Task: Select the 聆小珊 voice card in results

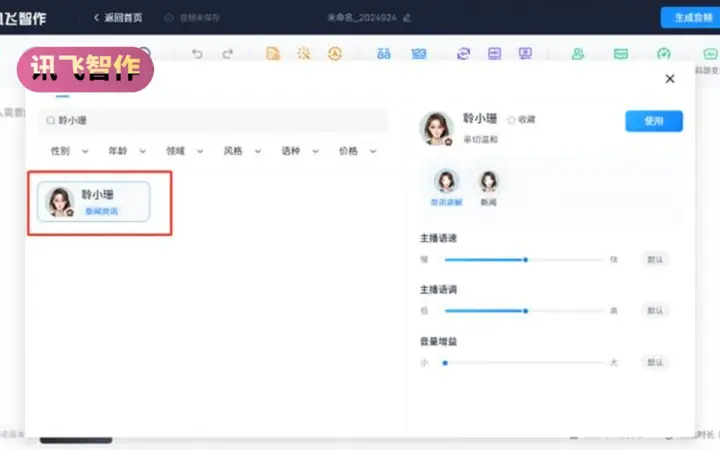Action: (94, 202)
